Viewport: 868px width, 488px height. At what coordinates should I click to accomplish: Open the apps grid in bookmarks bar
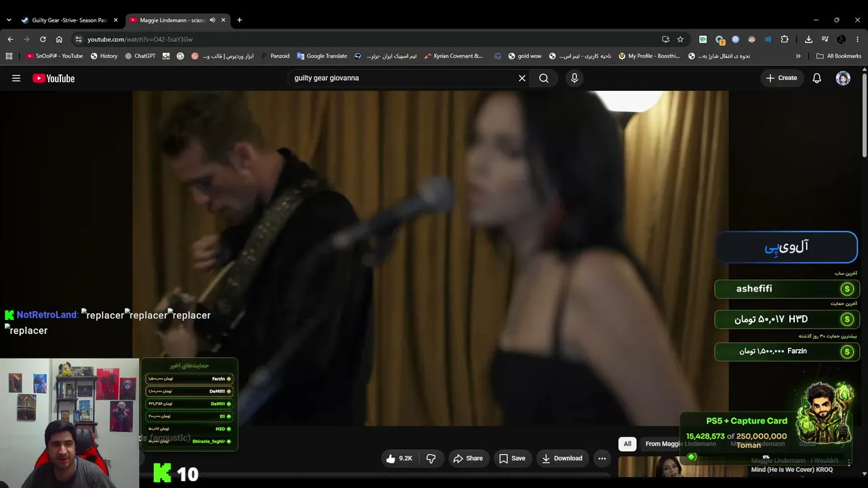9,56
